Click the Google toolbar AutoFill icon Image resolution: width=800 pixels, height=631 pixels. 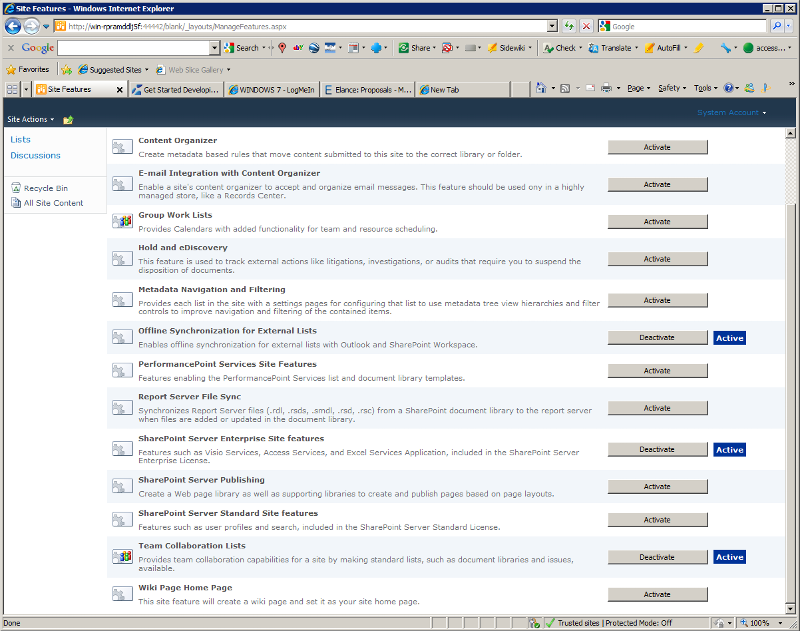tap(649, 48)
